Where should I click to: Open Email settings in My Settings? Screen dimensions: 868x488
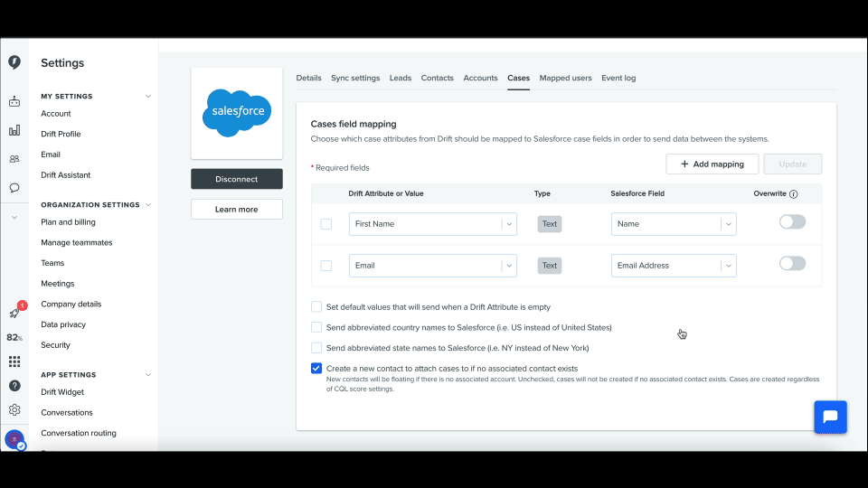click(x=51, y=155)
